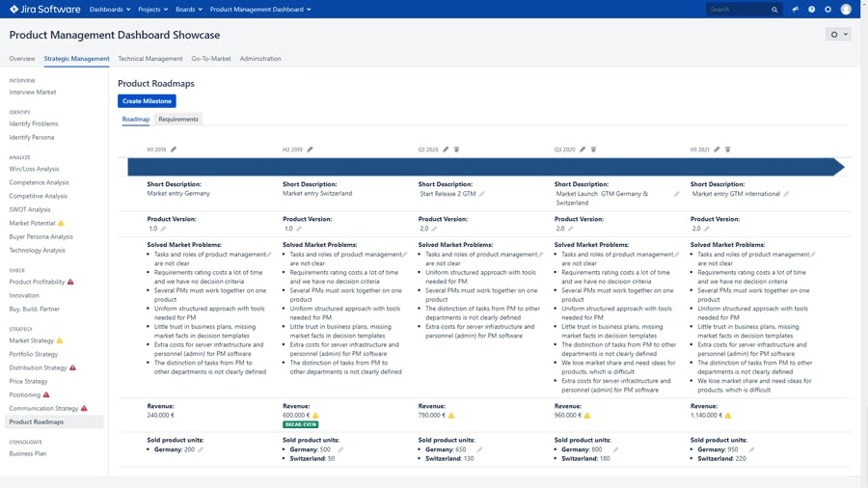Image resolution: width=868 pixels, height=488 pixels.
Task: Open the help question mark icon
Action: point(811,10)
